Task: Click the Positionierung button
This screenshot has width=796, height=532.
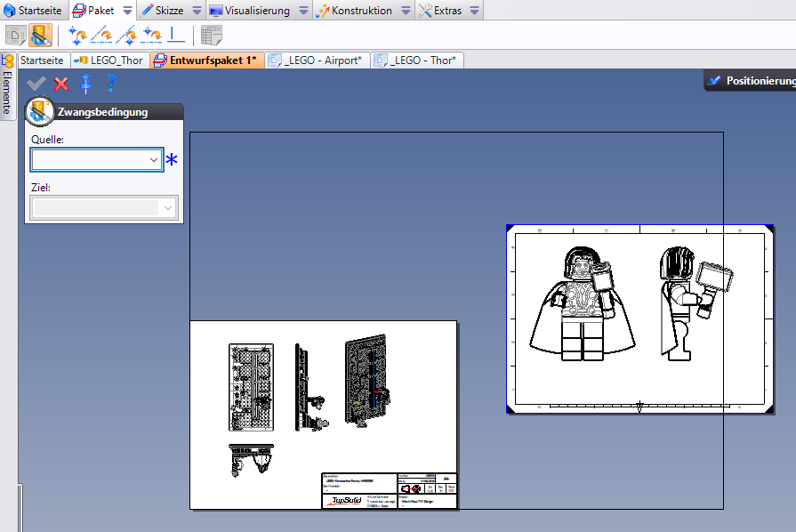Action: pos(751,81)
